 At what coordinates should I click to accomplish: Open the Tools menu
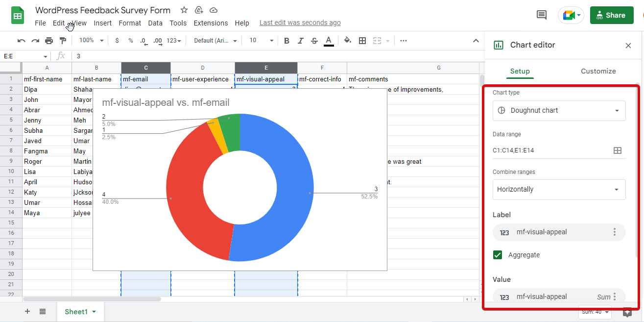click(x=178, y=23)
